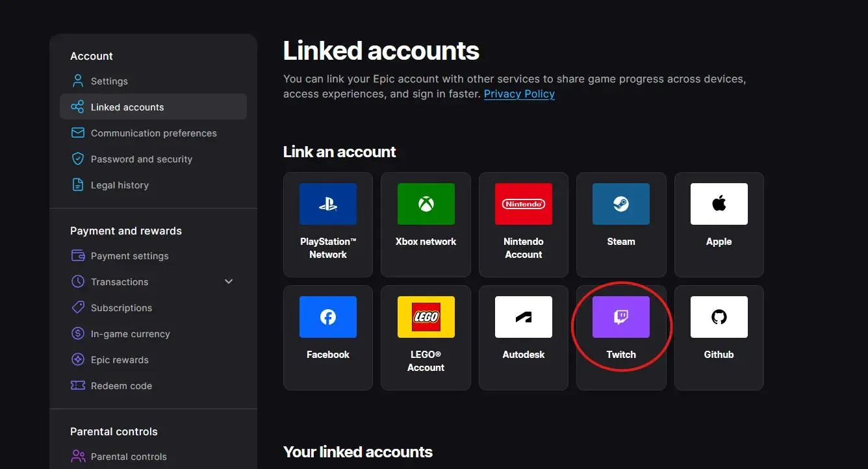Screen dimensions: 868x469
Task: Click the Steam logo tile
Action: tap(621, 204)
